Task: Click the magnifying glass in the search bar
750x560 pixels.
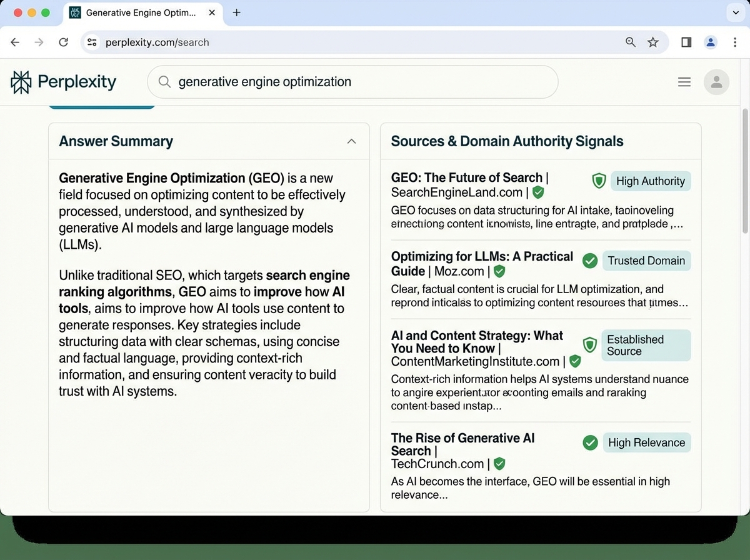Action: point(164,82)
